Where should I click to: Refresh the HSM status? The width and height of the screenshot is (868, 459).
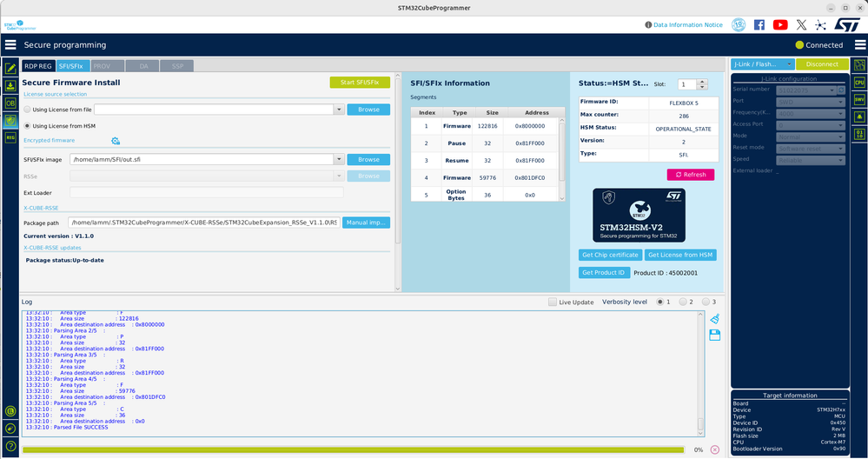[x=690, y=175]
